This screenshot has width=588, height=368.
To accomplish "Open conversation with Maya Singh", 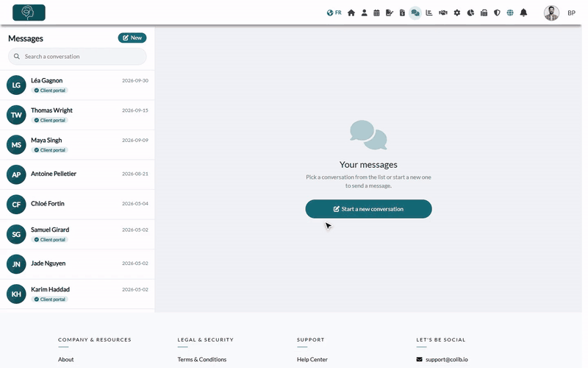I will 77,144.
